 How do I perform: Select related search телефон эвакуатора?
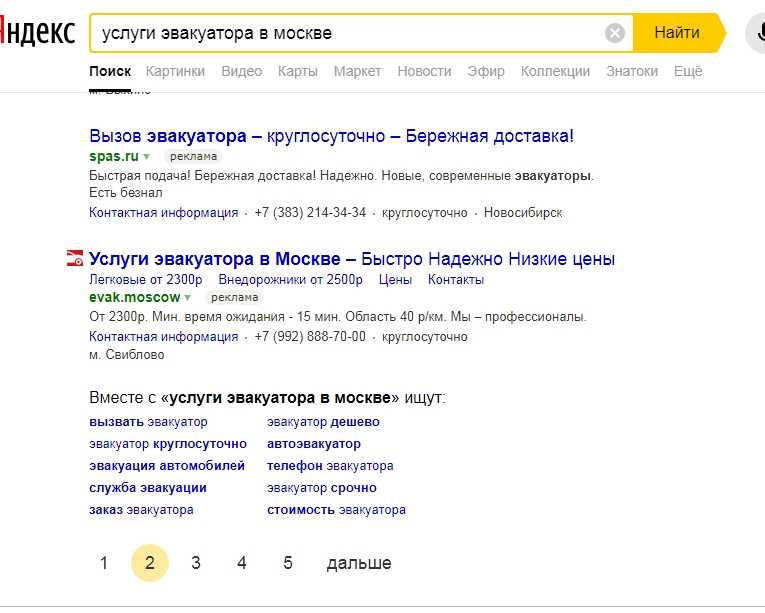(330, 466)
